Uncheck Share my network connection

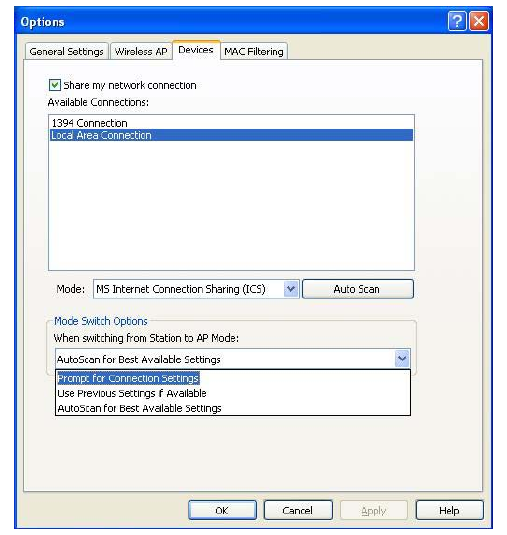click(55, 85)
